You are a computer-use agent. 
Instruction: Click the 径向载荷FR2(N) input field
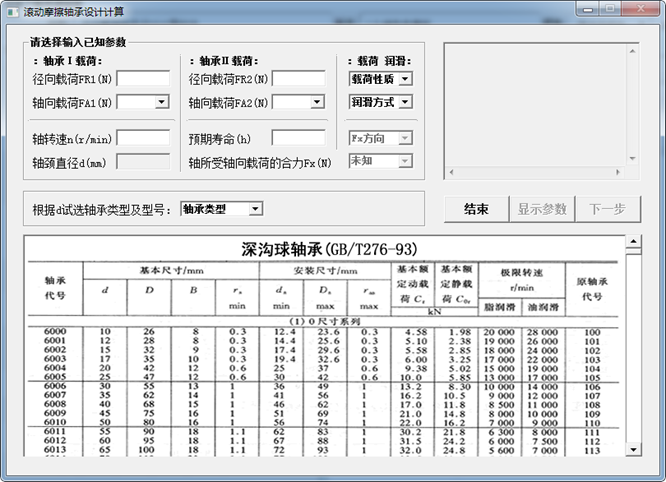coord(299,79)
